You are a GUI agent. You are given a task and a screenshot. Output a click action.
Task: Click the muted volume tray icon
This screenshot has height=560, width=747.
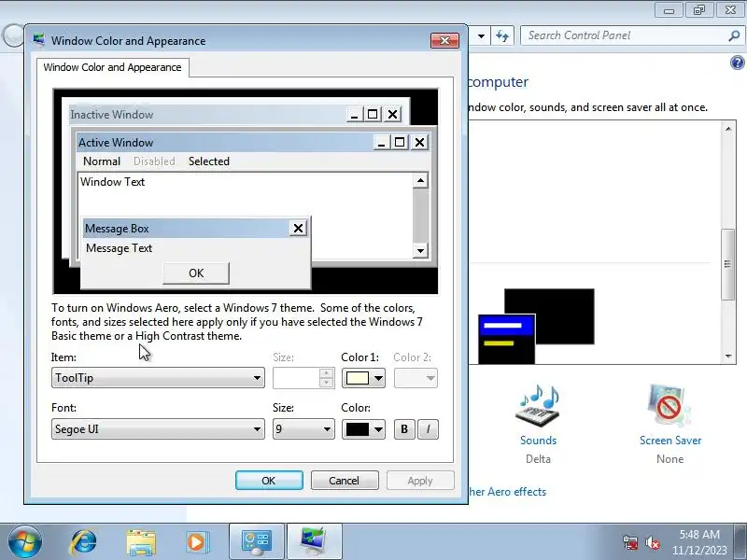[x=652, y=542]
